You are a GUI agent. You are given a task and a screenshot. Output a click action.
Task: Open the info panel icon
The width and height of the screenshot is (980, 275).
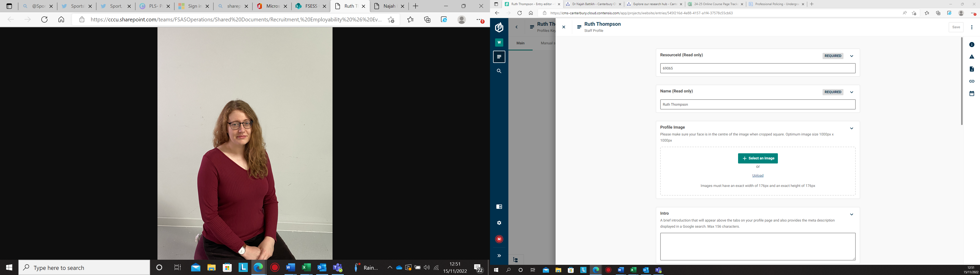pyautogui.click(x=972, y=45)
